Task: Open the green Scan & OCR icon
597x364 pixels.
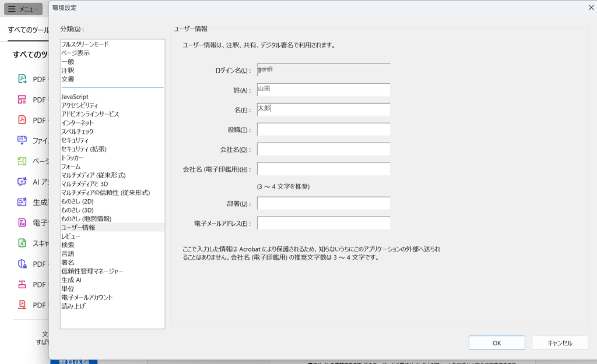Action: (22, 243)
